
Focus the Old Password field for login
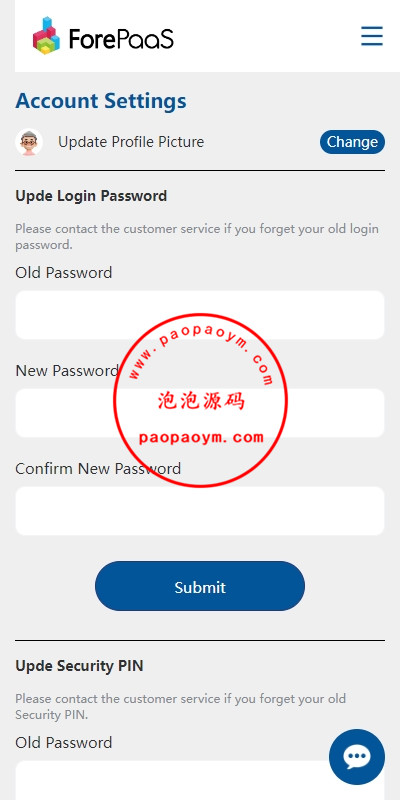pyautogui.click(x=200, y=315)
